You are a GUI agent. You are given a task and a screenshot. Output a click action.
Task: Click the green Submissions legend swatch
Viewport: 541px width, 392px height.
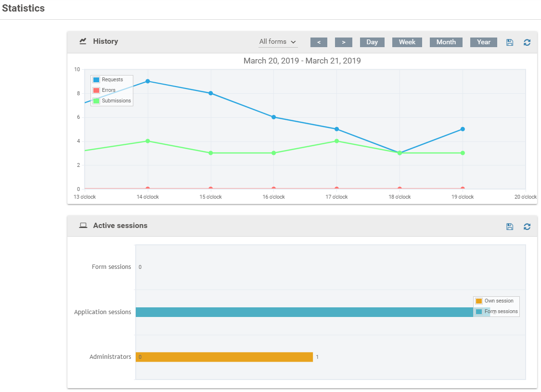tap(96, 101)
